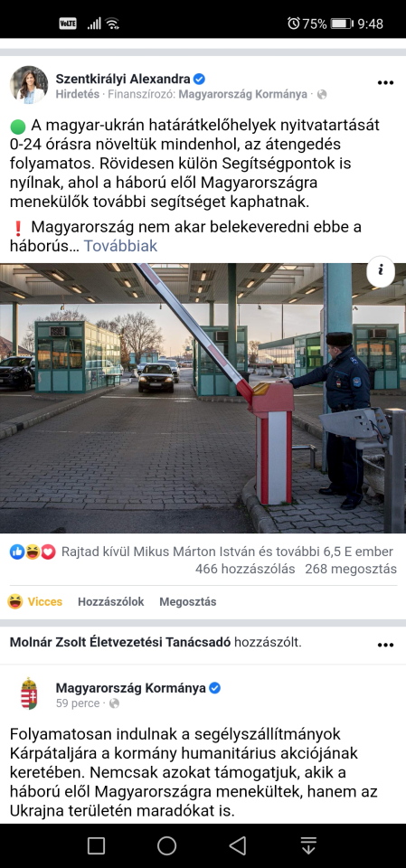View the 268 megosztás shares
This screenshot has width=406, height=868.
click(351, 569)
